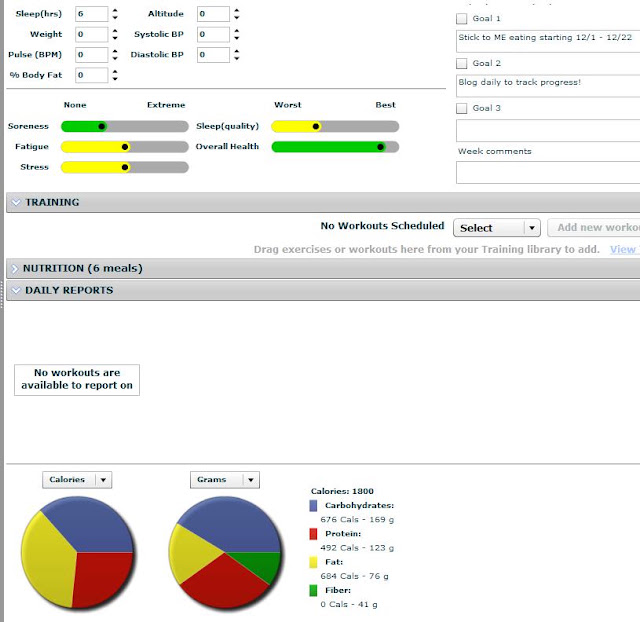
Task: Click the % Body Fat input field
Action: point(91,75)
